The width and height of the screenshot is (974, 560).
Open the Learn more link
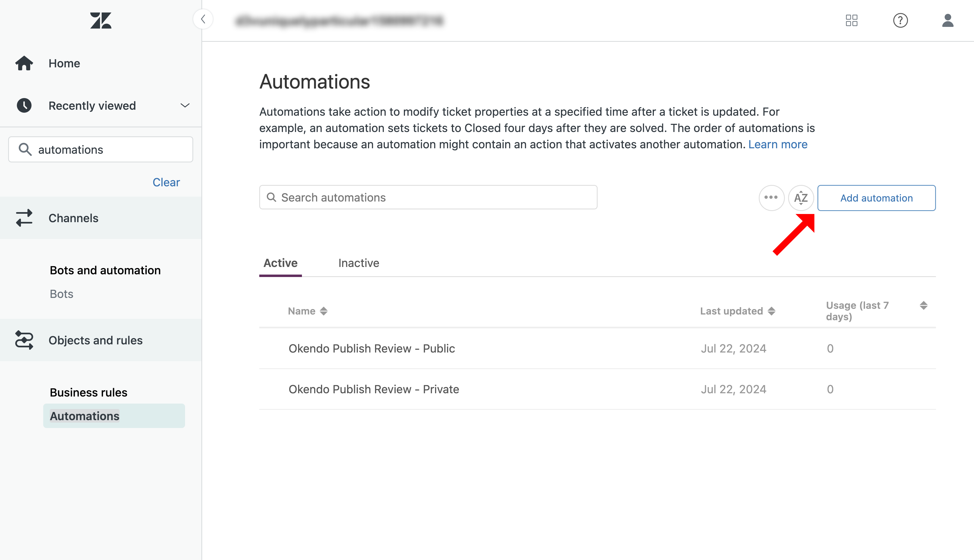click(778, 144)
